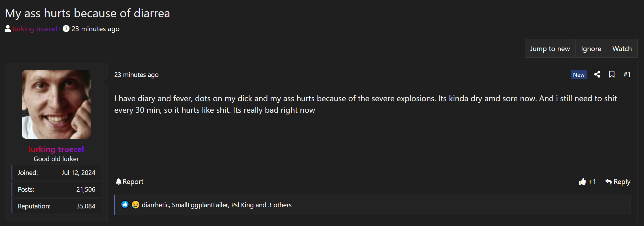This screenshot has width=644, height=226.
Task: Toggle Ignore for this thread
Action: pos(591,48)
